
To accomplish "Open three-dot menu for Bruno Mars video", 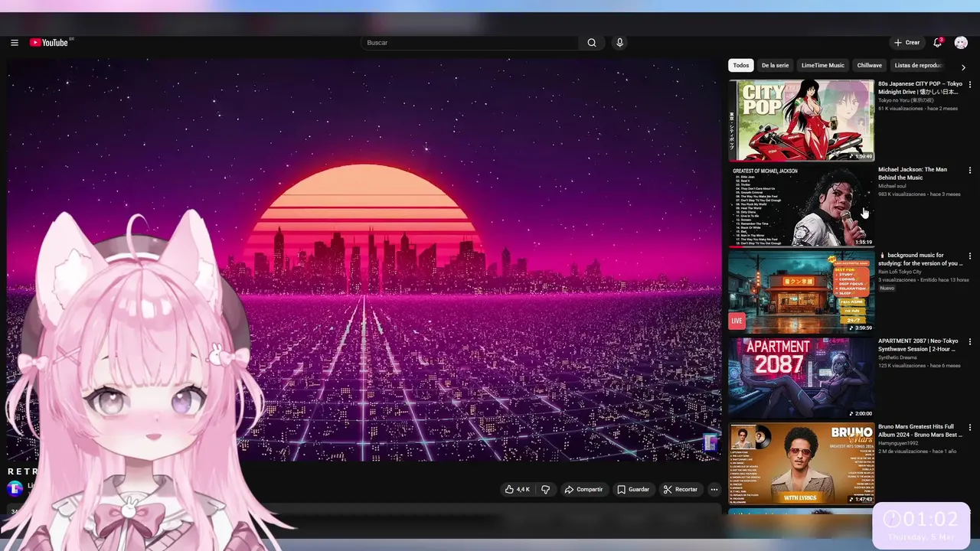I will 970,428.
